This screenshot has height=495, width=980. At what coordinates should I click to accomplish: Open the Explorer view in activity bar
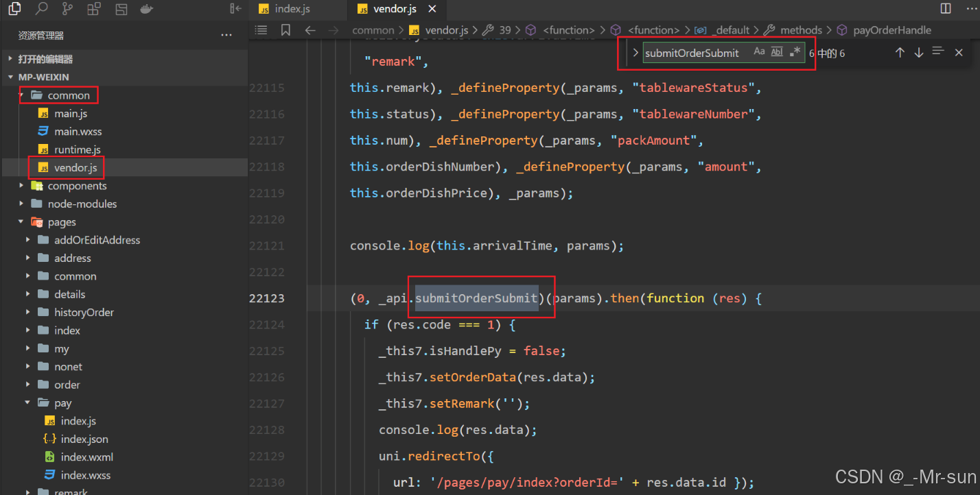(14, 9)
